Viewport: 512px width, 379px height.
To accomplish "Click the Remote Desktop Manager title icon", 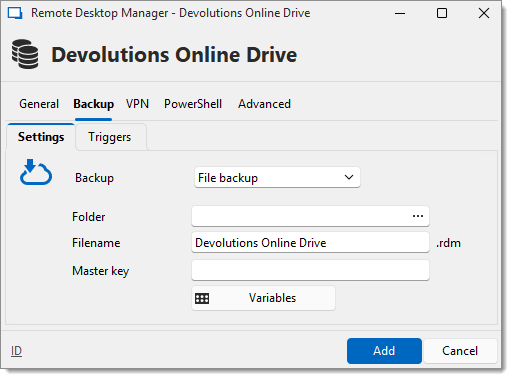I will (x=15, y=13).
